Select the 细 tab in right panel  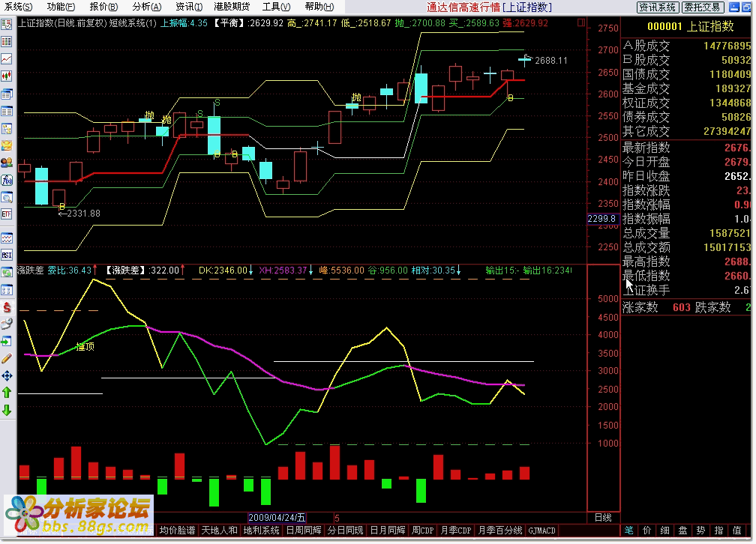pyautogui.click(x=664, y=531)
